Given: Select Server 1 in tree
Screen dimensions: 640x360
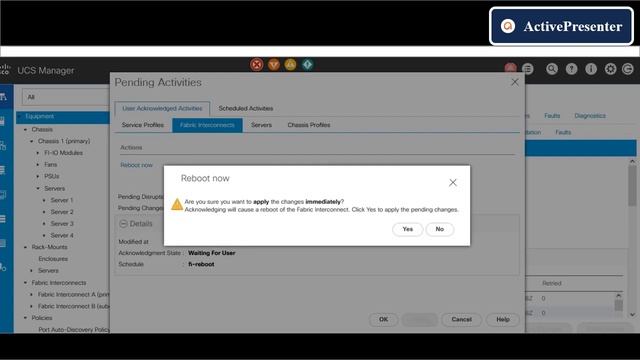Looking at the screenshot, I should coord(62,200).
